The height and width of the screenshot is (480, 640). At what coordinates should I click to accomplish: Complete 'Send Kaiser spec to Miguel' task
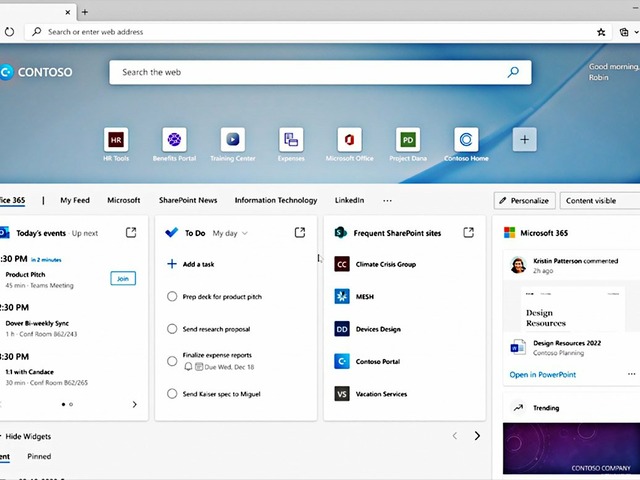click(172, 395)
